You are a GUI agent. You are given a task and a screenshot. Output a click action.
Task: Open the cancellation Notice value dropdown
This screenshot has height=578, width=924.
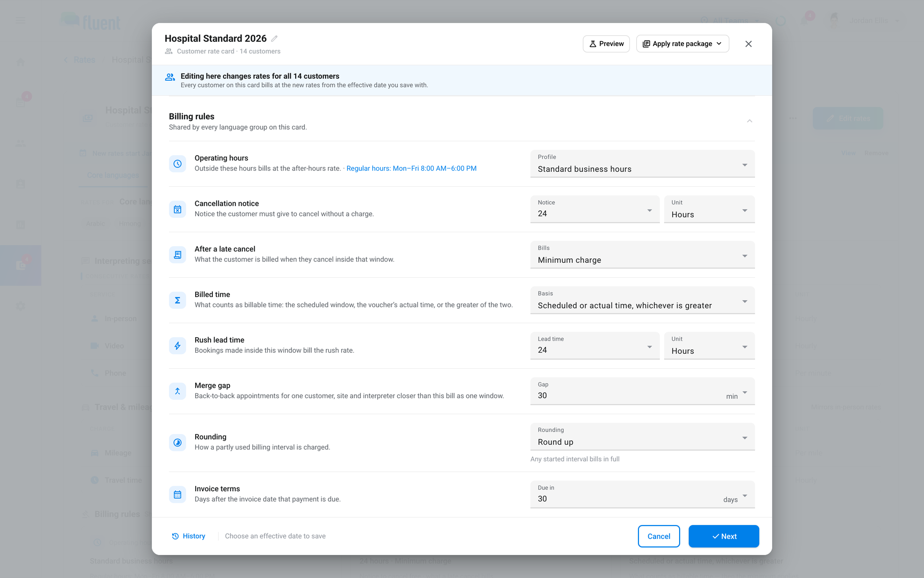tap(595, 209)
